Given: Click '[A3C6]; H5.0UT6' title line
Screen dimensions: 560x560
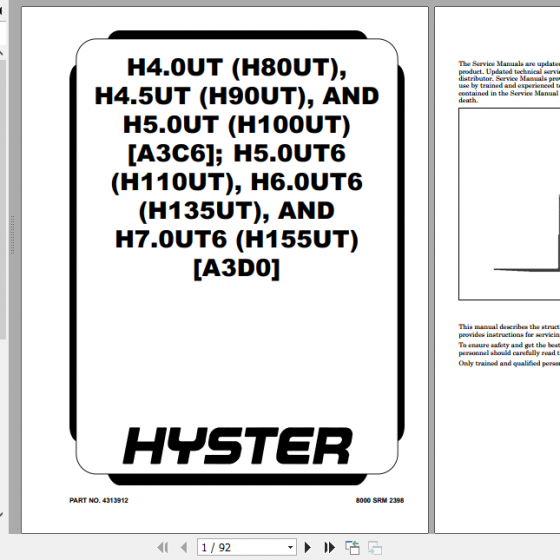Looking at the screenshot, I should click(x=237, y=154).
